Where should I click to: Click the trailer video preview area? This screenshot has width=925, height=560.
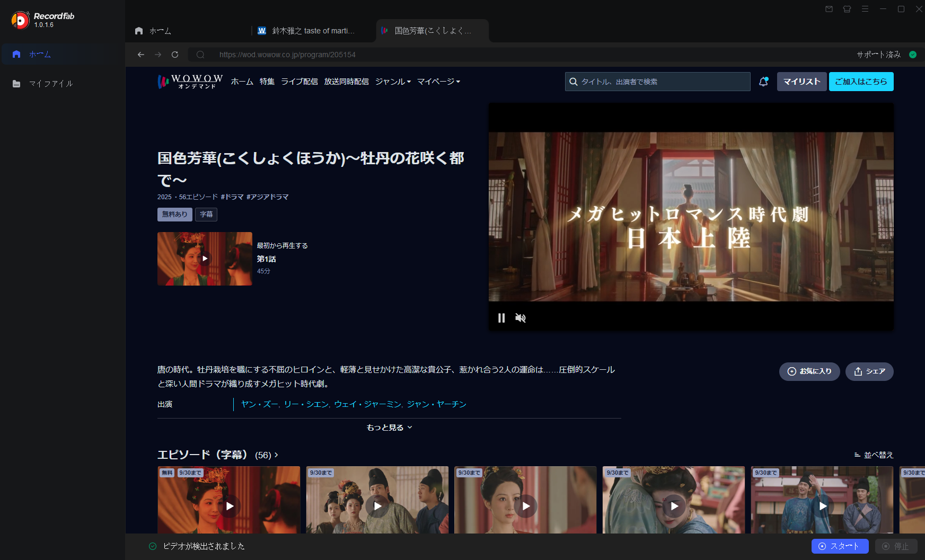[x=691, y=217]
